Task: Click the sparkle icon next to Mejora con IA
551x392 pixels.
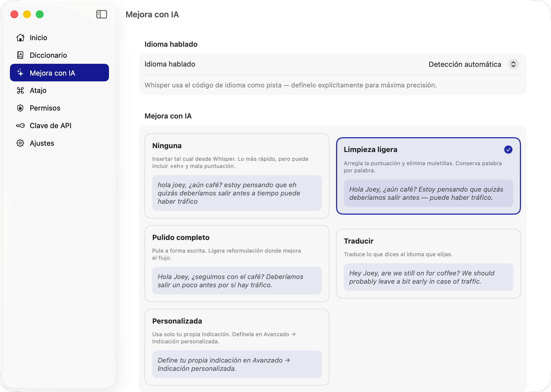Action: point(20,73)
